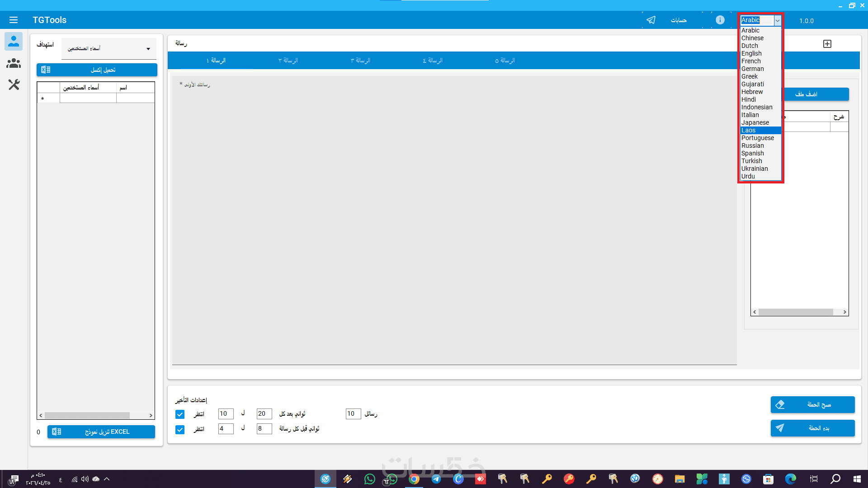
Task: Open WhatsApp from the Windows taskbar
Action: coord(369,479)
